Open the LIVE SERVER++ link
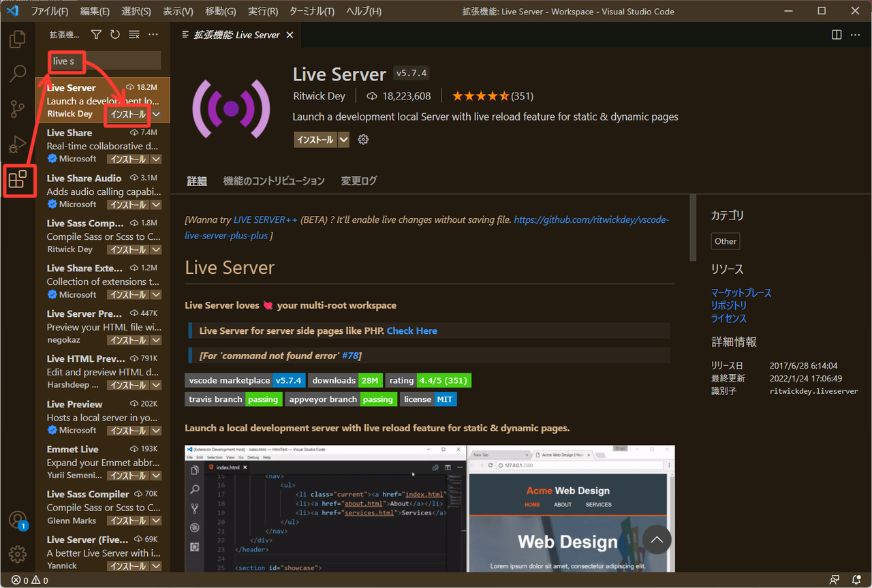Viewport: 872px width, 588px height. (265, 220)
